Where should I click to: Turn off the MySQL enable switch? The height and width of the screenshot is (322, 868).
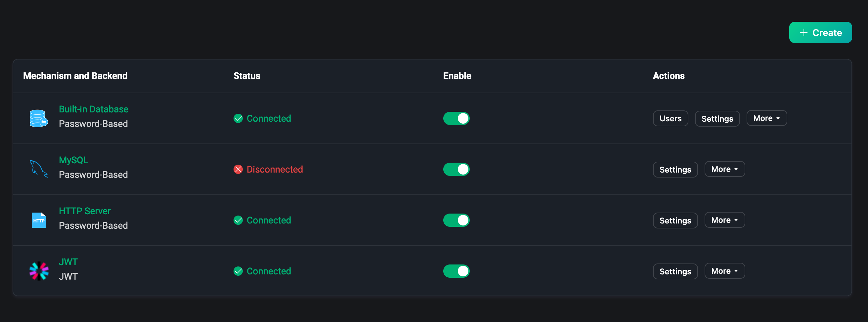point(456,169)
